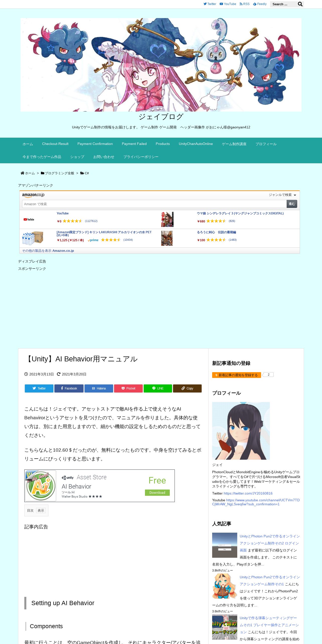The height and width of the screenshot is (644, 322).
Task: Click the blonde character article thumbnail
Action: [225, 586]
